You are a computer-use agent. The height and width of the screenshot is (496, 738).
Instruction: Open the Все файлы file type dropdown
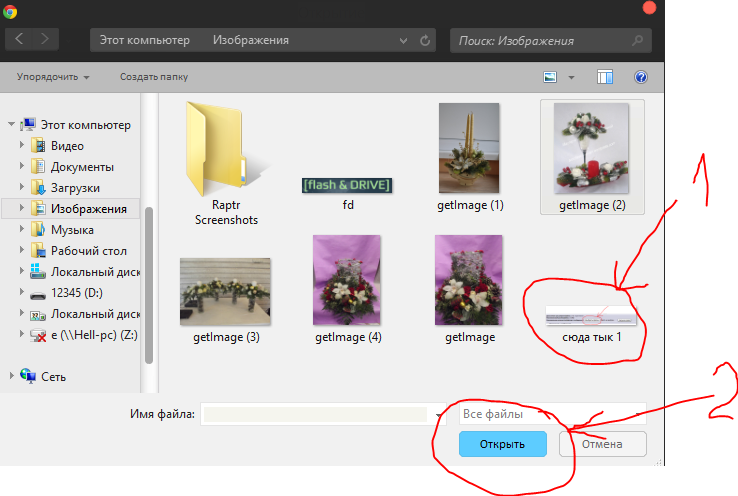[x=552, y=413]
